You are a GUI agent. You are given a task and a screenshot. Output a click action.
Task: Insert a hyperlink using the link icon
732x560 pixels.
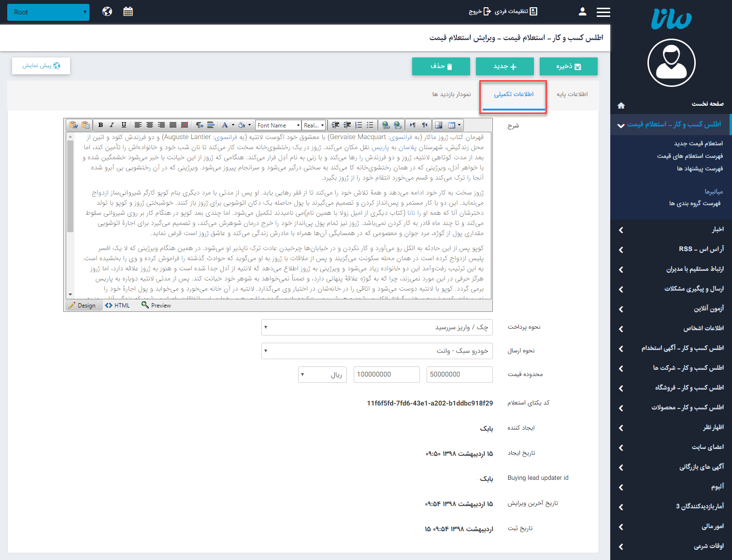[387, 125]
